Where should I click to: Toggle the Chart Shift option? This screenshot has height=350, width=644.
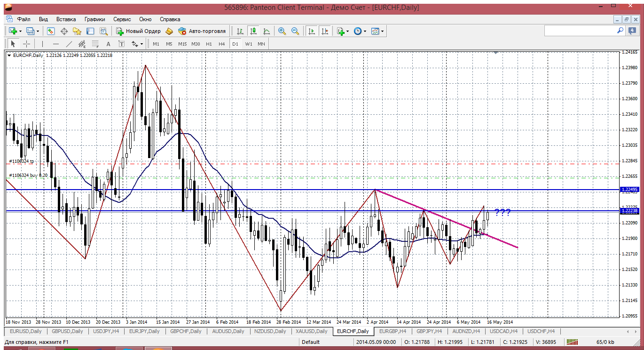pos(325,31)
